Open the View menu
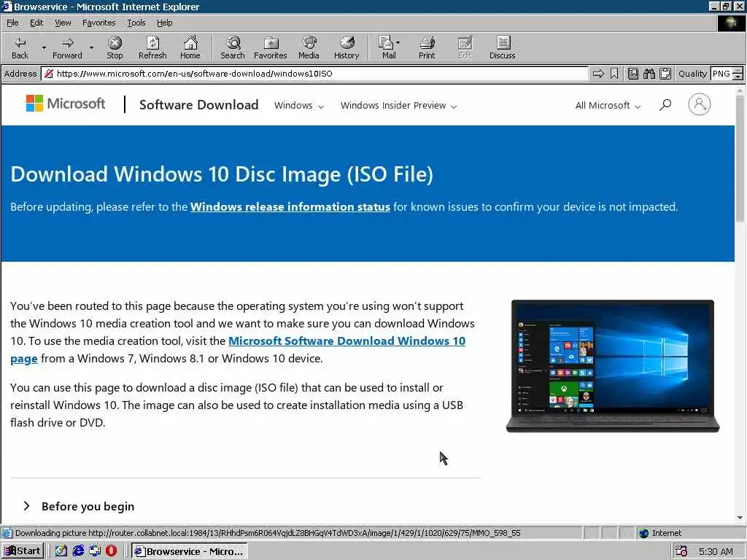The height and width of the screenshot is (560, 747). pyautogui.click(x=63, y=23)
